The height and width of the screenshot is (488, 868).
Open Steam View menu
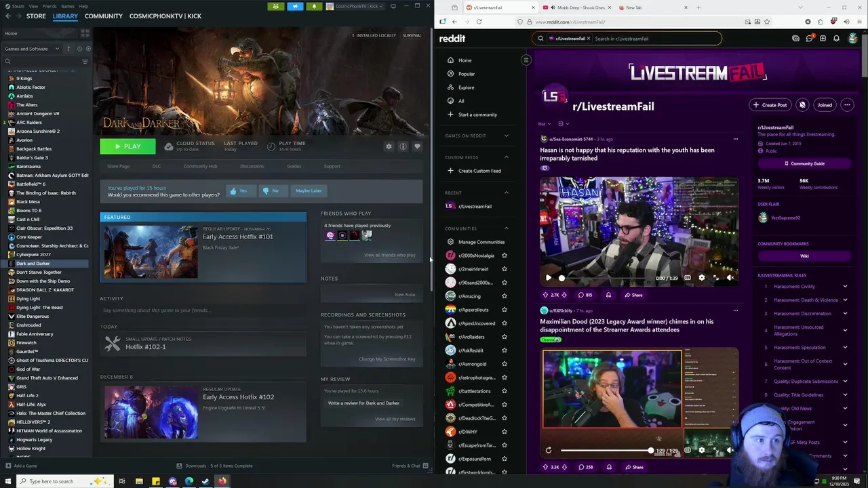coord(33,6)
